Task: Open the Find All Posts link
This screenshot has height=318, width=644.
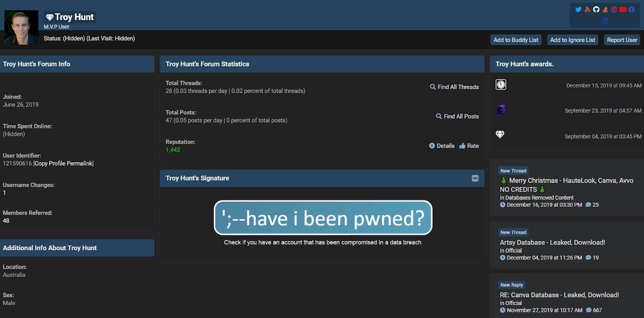Action: click(461, 116)
